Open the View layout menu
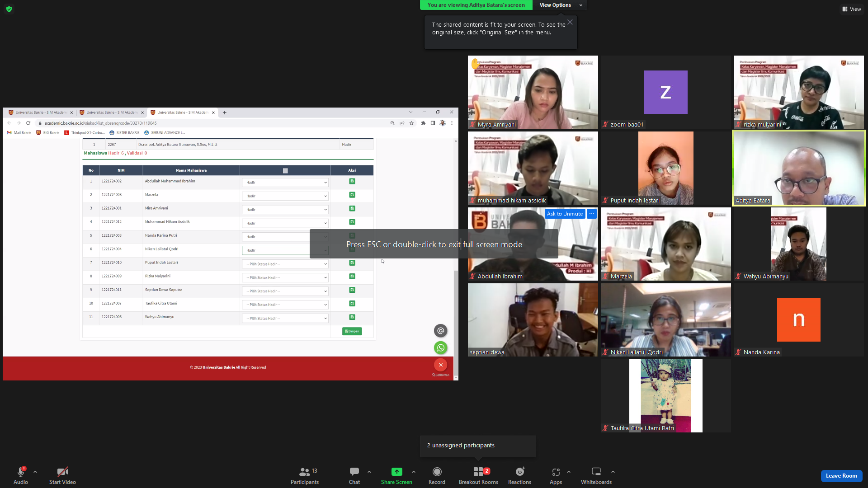This screenshot has width=868, height=488. coord(852,9)
